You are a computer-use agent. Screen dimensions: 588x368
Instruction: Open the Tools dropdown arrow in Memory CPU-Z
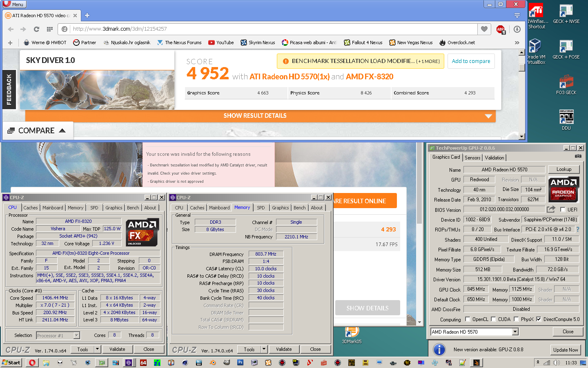coord(264,349)
